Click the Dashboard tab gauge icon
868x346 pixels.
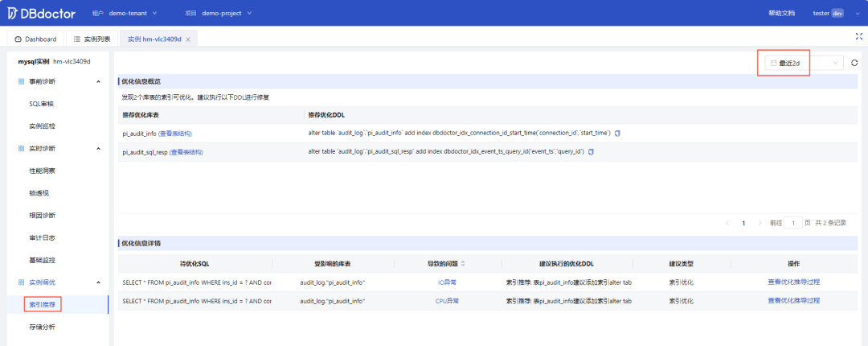18,39
